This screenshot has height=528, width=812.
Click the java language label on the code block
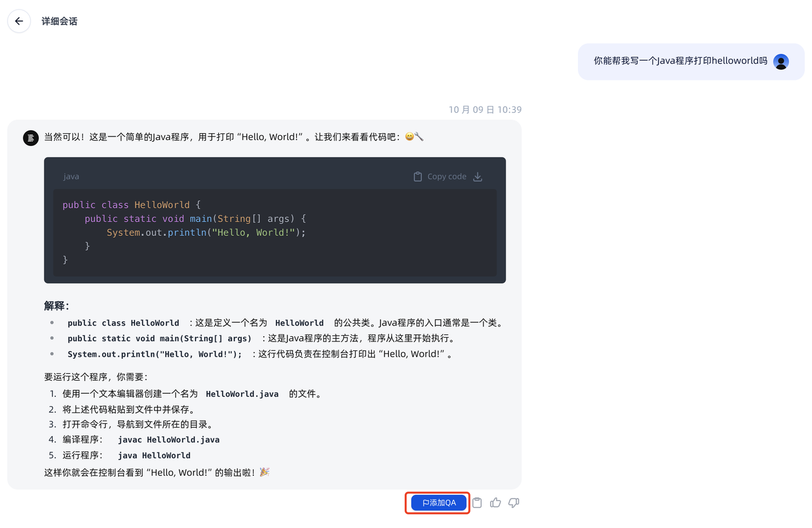point(71,176)
